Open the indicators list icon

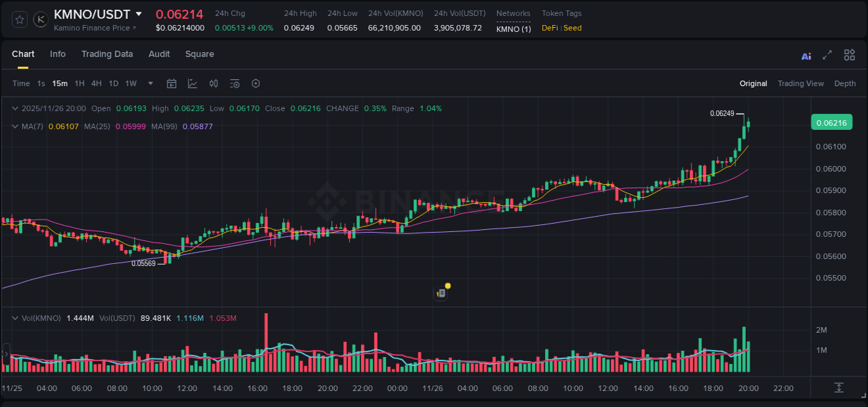235,83
